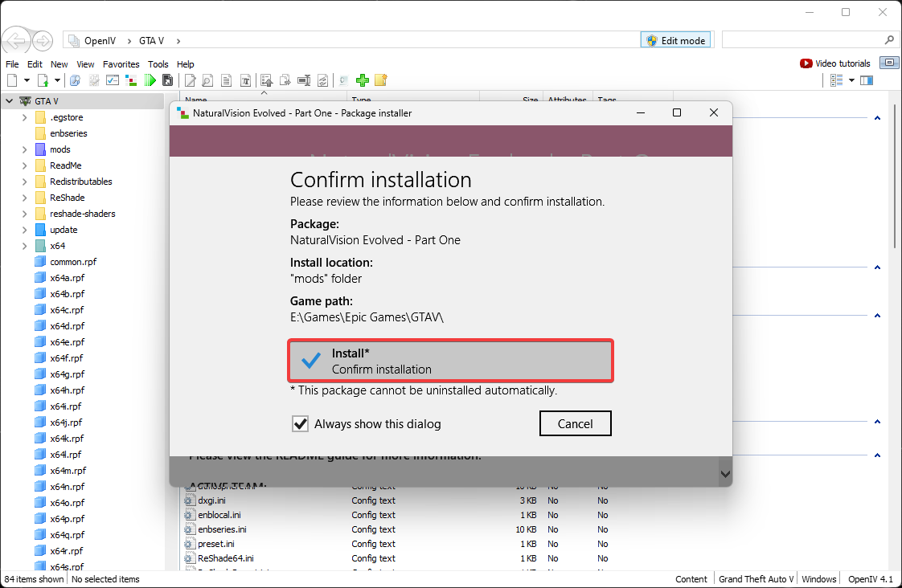
Task: Expand the mods folder in tree
Action: 25,149
